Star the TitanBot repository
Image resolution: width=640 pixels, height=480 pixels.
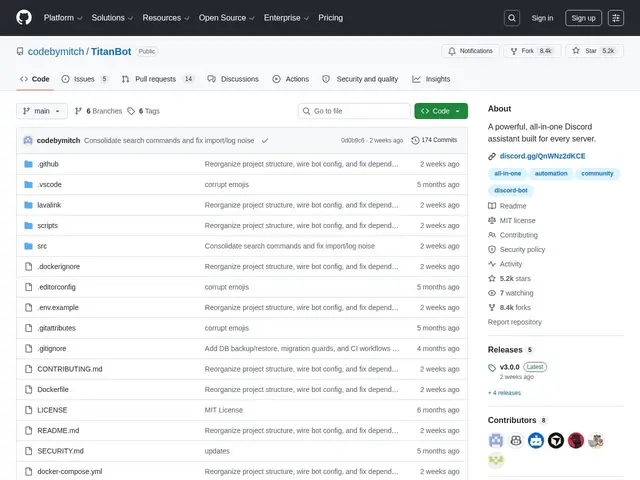coord(594,51)
